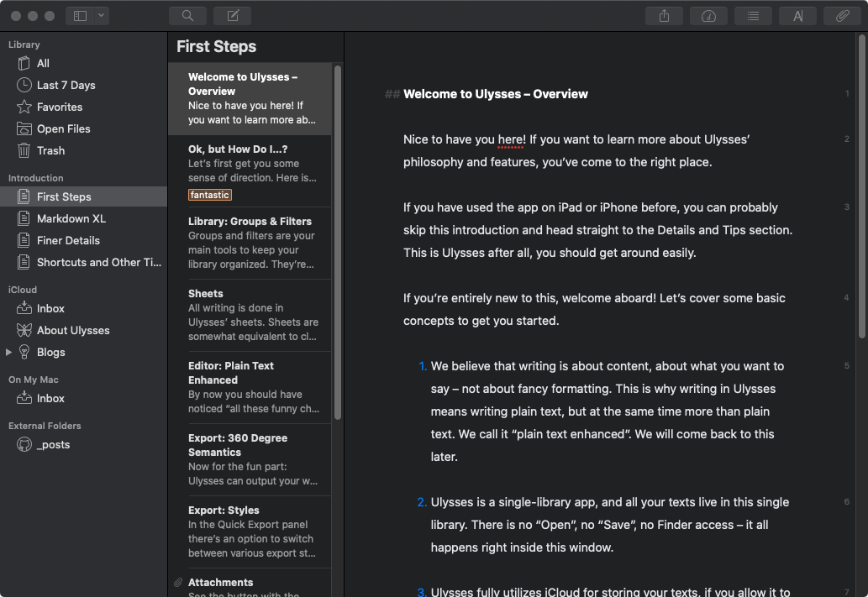Viewport: 868px width, 597px height.
Task: Open the view layout dropdown chevron
Action: tap(102, 15)
